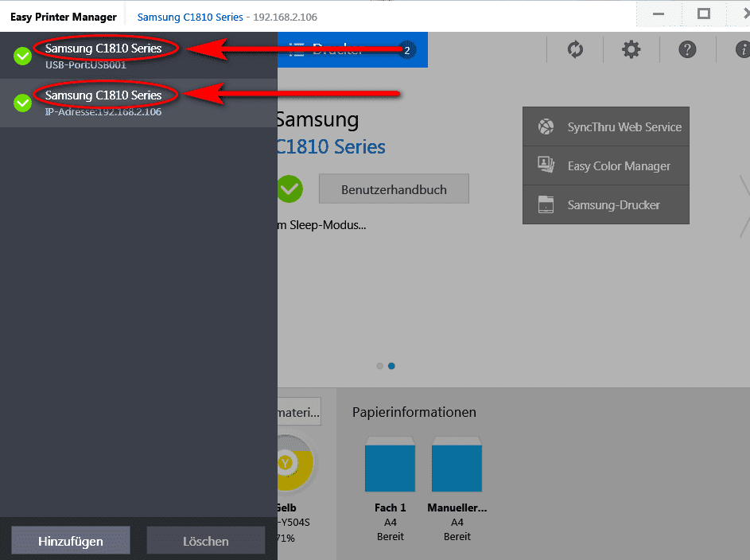Click the Sleep-Modus status text

[321, 225]
